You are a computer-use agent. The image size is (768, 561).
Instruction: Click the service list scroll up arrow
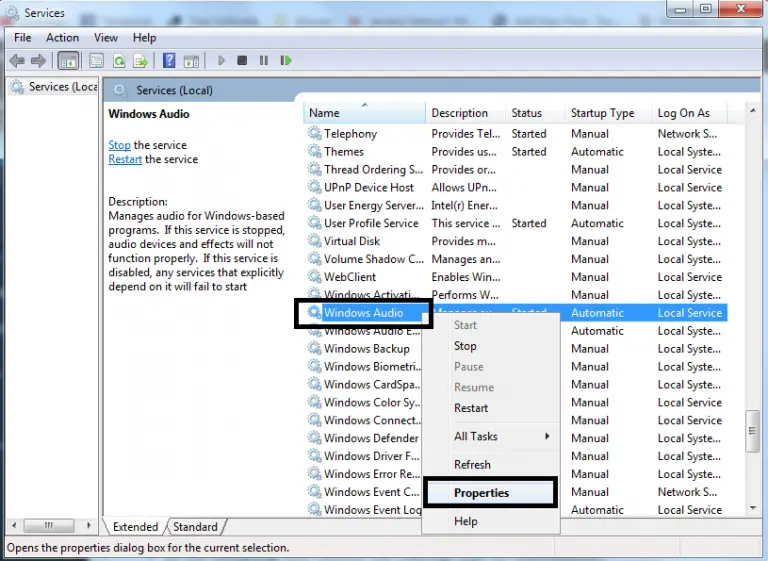(x=753, y=111)
